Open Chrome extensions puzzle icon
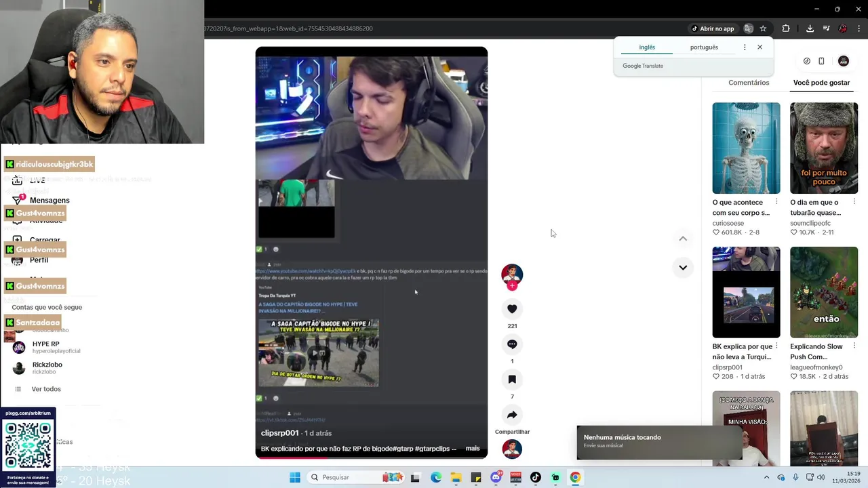 [786, 28]
